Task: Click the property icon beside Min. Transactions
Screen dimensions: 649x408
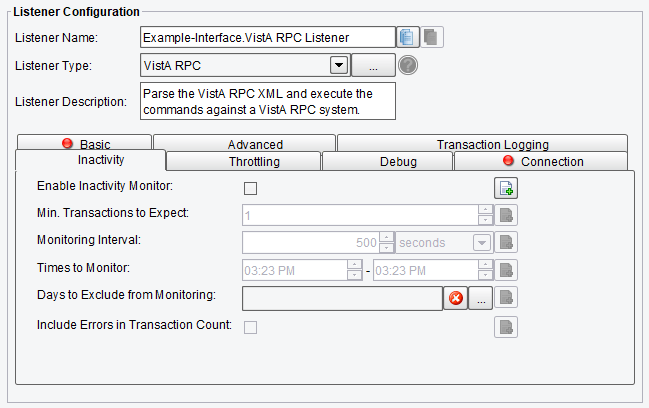Action: pyautogui.click(x=506, y=215)
